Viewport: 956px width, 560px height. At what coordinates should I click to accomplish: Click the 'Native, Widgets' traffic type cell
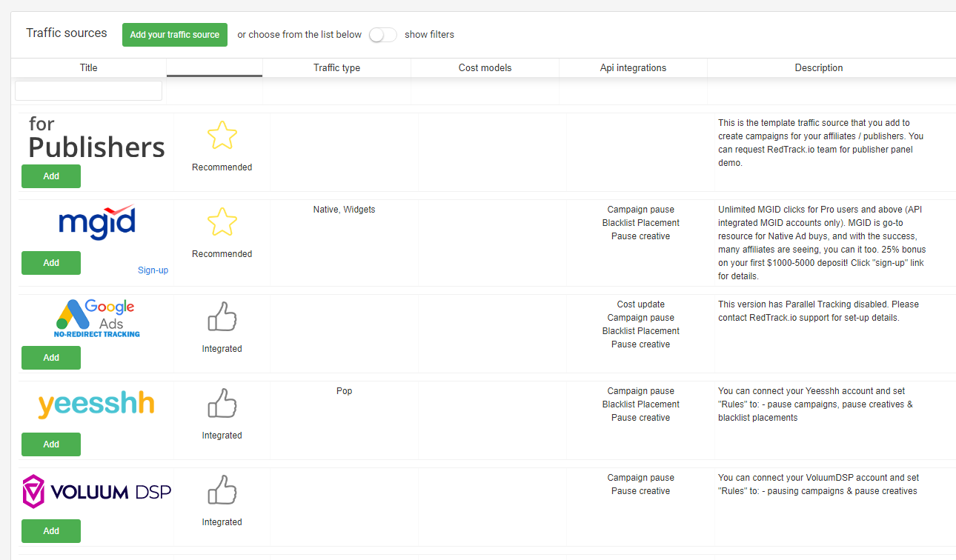[x=345, y=210]
